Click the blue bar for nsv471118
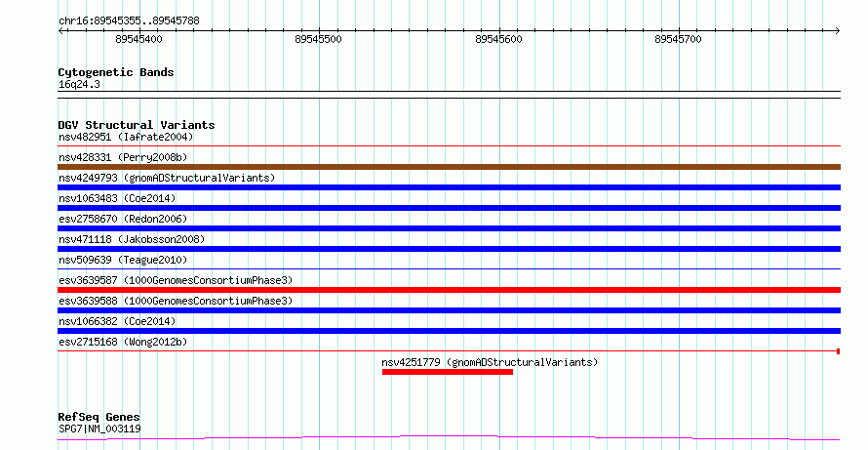This screenshot has width=868, height=450. point(449,249)
